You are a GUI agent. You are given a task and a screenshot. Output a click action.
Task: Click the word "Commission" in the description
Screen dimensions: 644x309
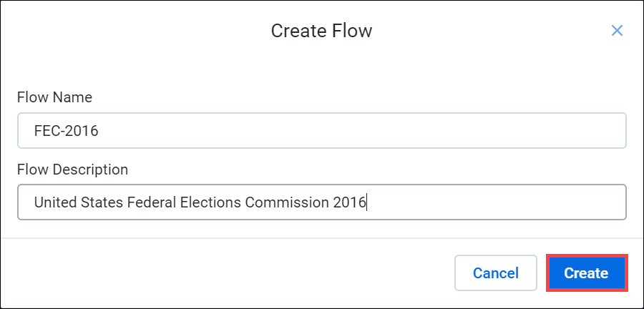coord(286,202)
